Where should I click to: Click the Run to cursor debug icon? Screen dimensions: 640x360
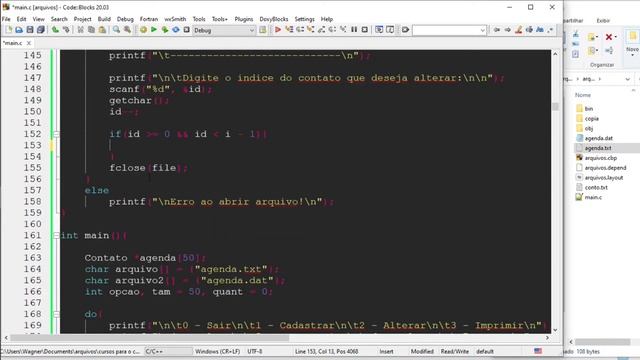tap(289, 30)
